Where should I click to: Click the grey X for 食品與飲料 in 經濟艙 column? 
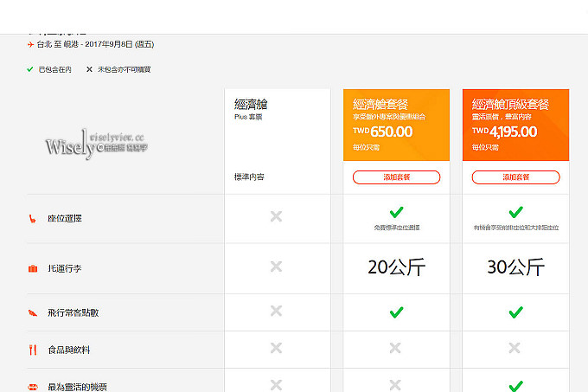(276, 348)
